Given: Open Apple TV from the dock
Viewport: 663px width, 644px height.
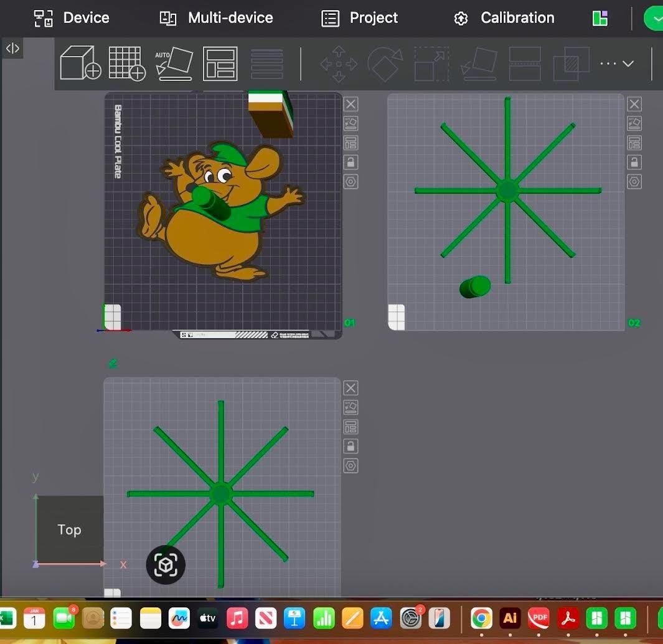Looking at the screenshot, I should click(208, 618).
